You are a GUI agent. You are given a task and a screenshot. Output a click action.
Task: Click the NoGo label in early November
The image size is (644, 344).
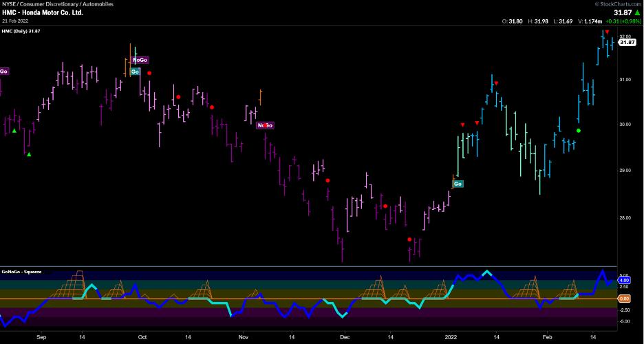point(265,125)
